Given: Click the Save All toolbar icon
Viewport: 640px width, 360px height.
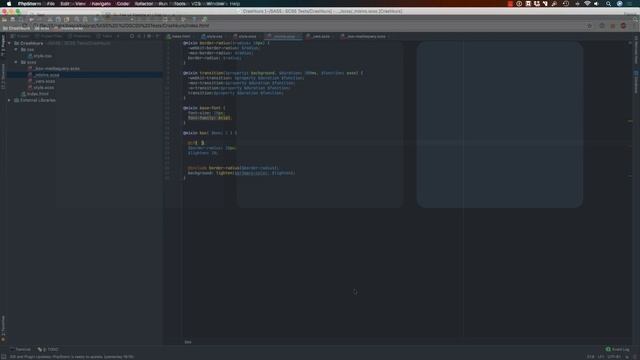Looking at the screenshot, I should pos(13,19).
